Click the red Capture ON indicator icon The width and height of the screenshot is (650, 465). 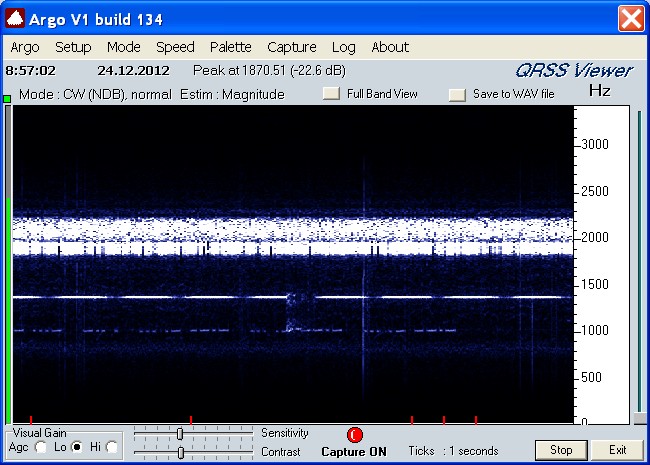pos(354,435)
